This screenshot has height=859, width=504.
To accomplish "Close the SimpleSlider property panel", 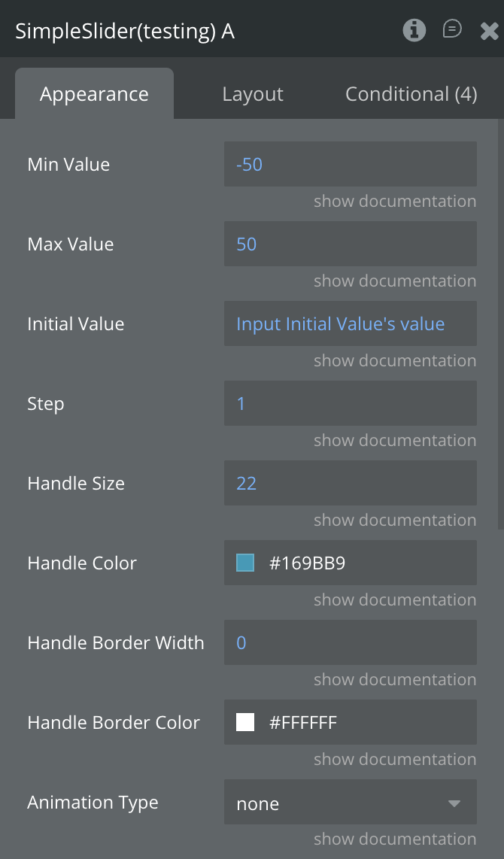I will (x=489, y=31).
